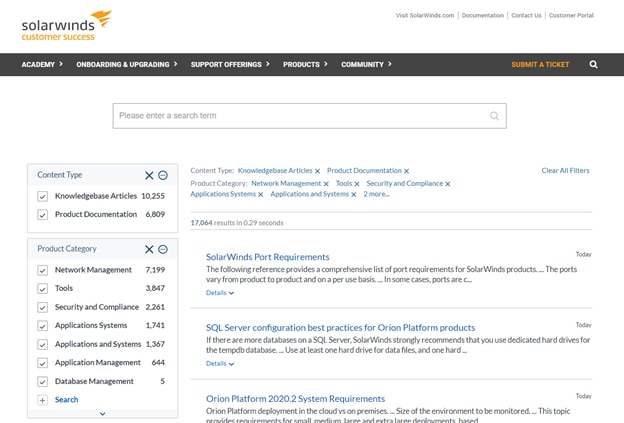Remove the Network Management filter chip
Screen dimensions: 624x423
click(x=326, y=184)
